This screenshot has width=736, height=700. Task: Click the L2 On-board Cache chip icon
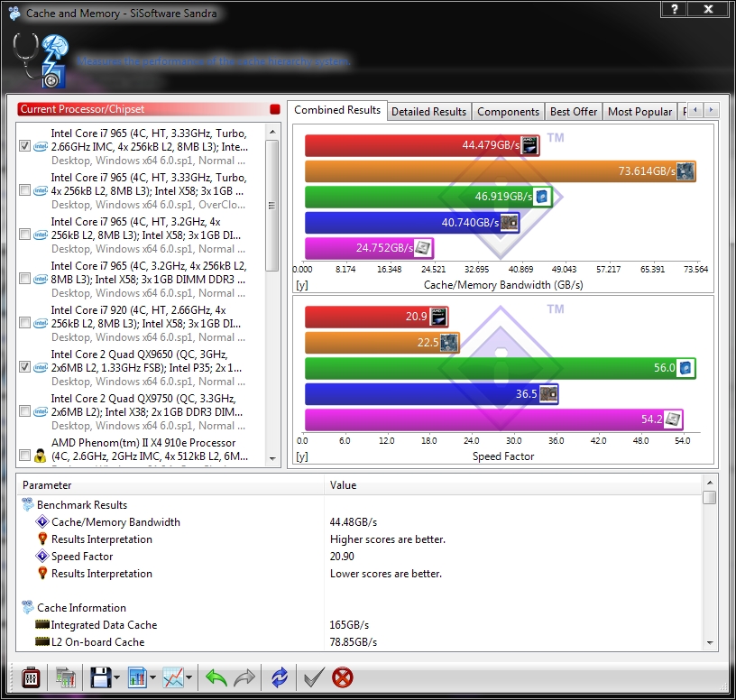42,641
